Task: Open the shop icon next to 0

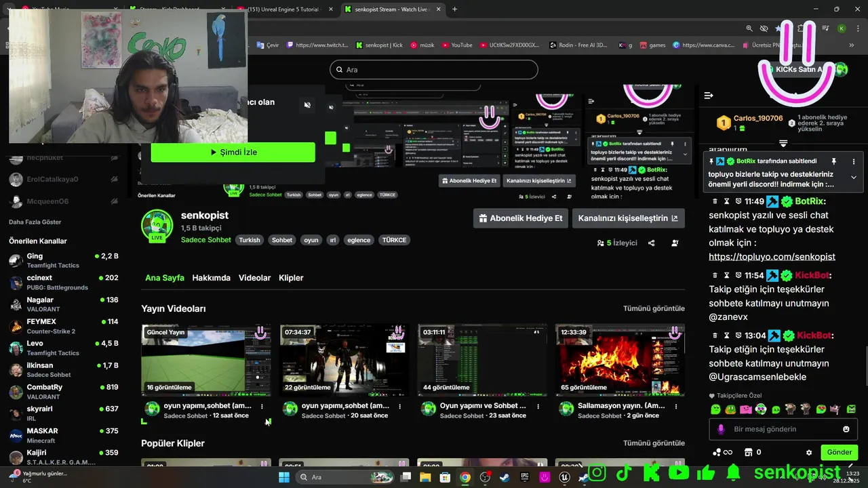Action: pos(749,452)
